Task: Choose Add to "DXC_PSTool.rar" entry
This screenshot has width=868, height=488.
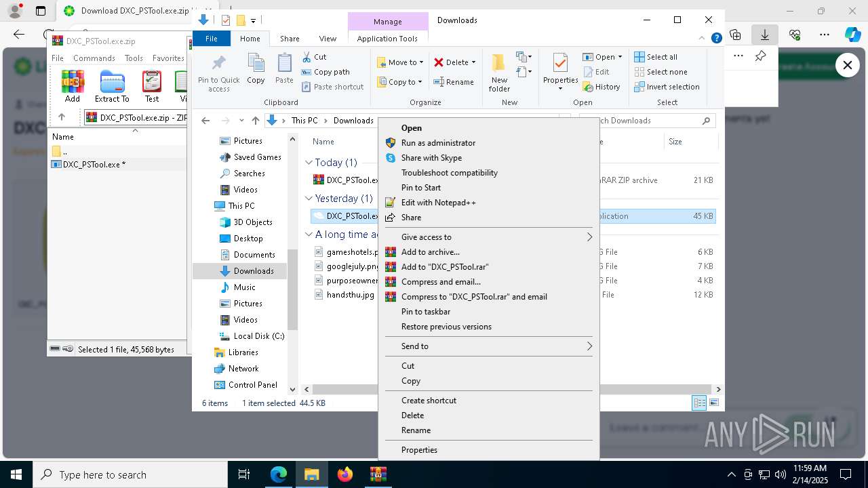Action: 488,267
